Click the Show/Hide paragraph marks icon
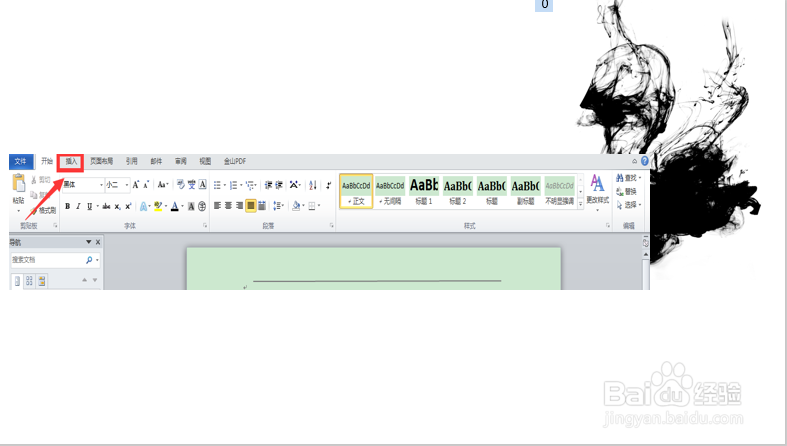This screenshot has width=787, height=446. tap(328, 185)
